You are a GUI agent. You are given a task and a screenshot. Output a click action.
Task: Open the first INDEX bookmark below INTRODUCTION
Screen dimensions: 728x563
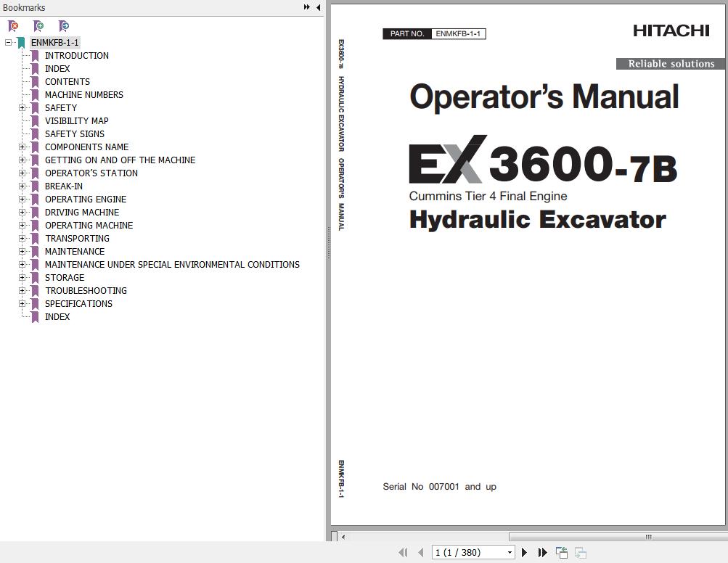pyautogui.click(x=57, y=68)
